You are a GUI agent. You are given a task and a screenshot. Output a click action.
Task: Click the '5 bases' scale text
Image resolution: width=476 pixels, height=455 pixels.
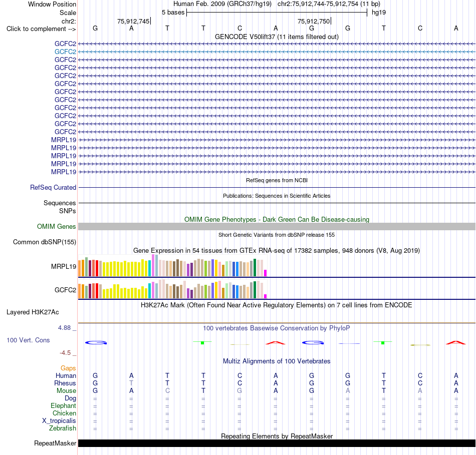pyautogui.click(x=173, y=13)
